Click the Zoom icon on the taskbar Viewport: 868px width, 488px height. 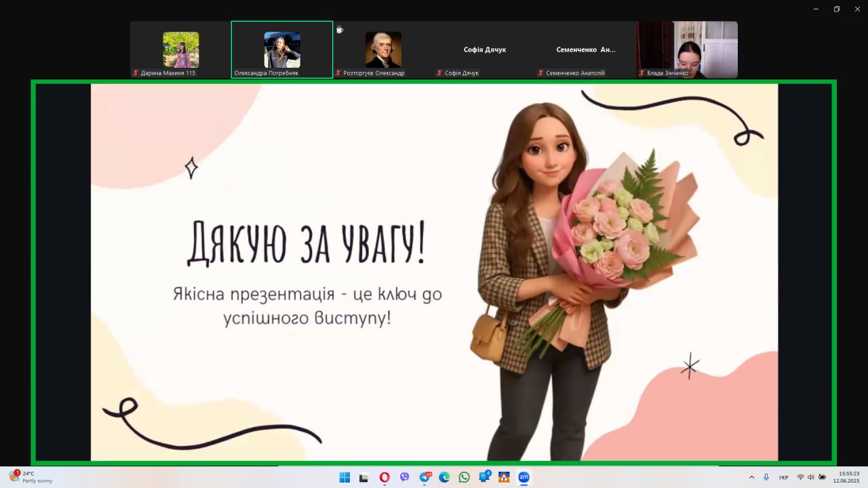[x=524, y=477]
